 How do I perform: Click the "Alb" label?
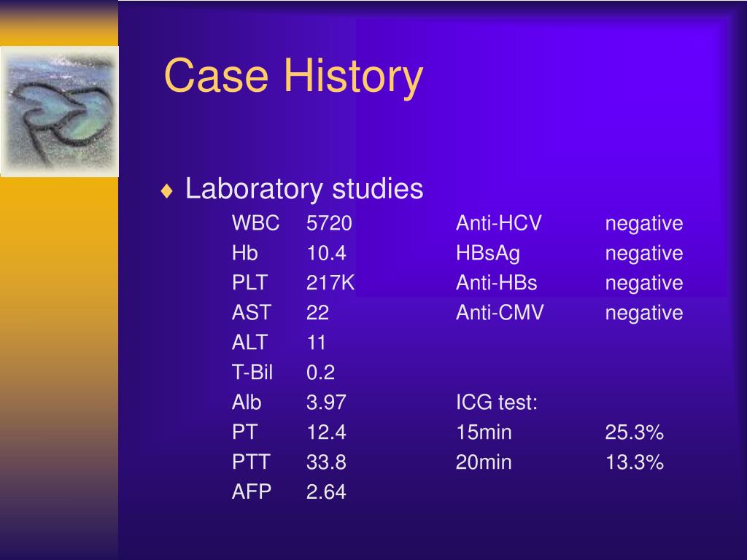[247, 402]
